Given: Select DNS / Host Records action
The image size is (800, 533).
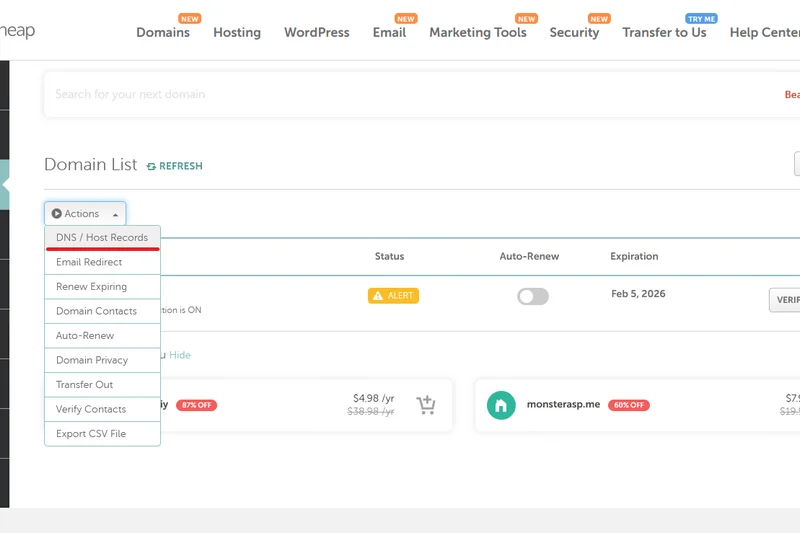Looking at the screenshot, I should [103, 238].
